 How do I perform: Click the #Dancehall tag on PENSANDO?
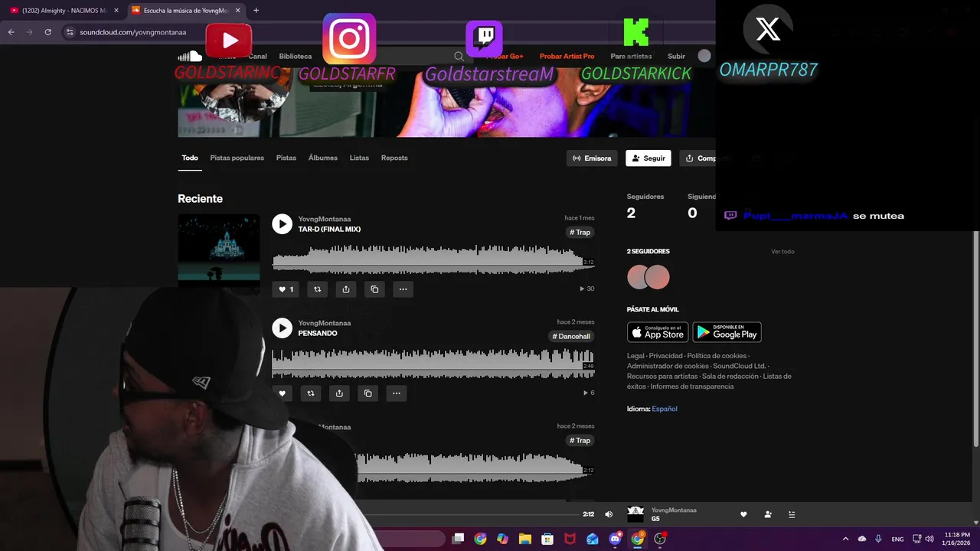point(572,336)
